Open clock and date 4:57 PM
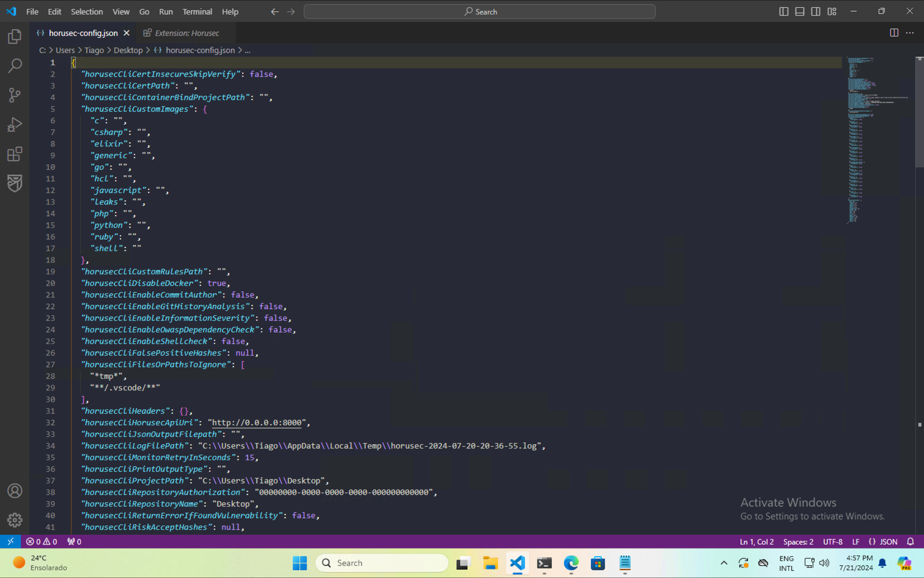This screenshot has height=578, width=924. 856,563
